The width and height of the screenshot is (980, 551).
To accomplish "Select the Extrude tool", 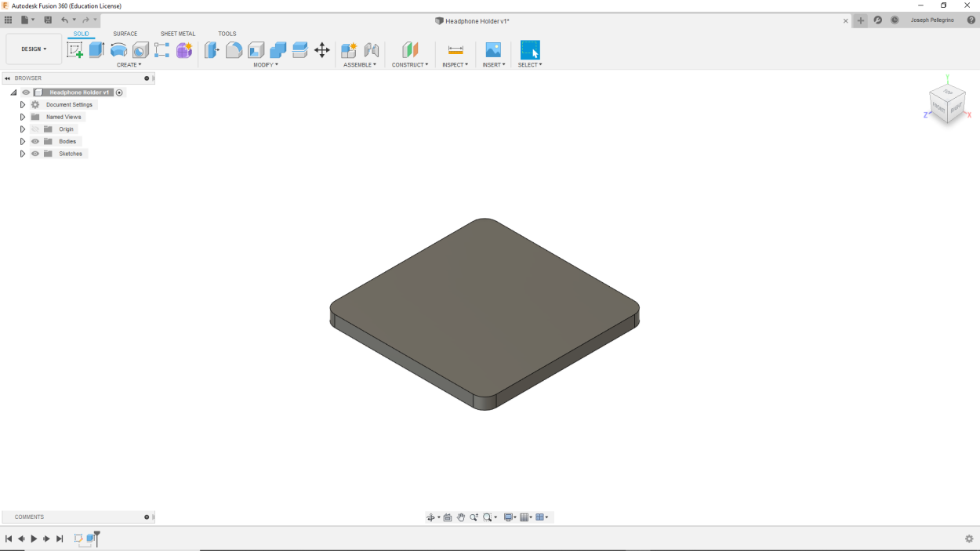I will pos(96,49).
